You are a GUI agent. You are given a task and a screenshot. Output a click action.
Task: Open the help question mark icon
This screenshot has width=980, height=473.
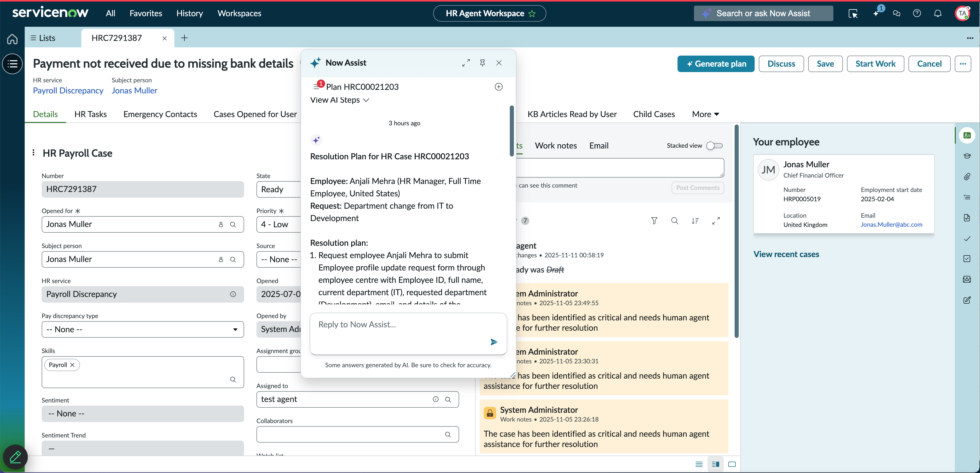pyautogui.click(x=917, y=14)
